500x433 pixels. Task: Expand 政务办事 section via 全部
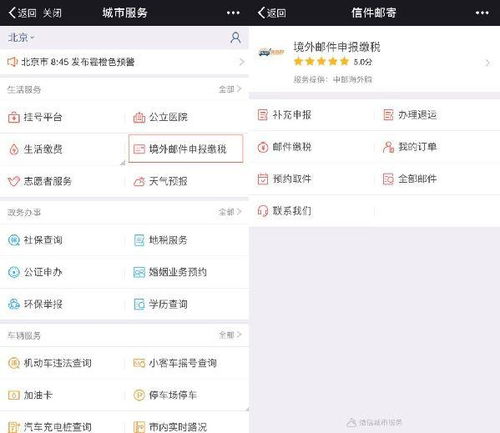click(230, 212)
